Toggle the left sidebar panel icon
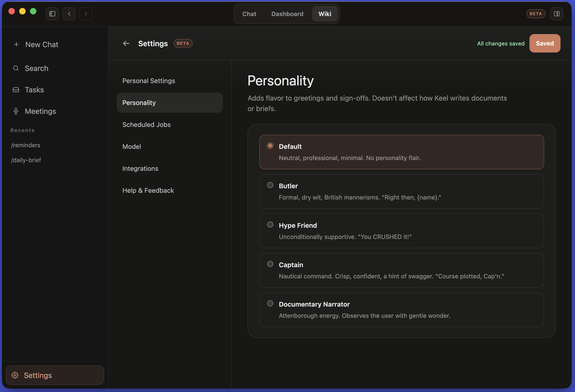 (x=52, y=14)
